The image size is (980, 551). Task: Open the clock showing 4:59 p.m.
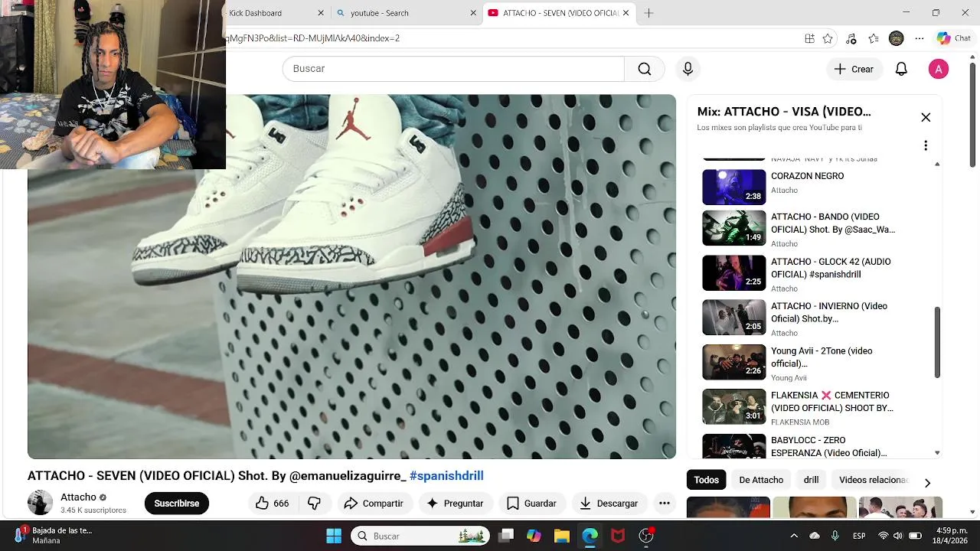pyautogui.click(x=952, y=535)
